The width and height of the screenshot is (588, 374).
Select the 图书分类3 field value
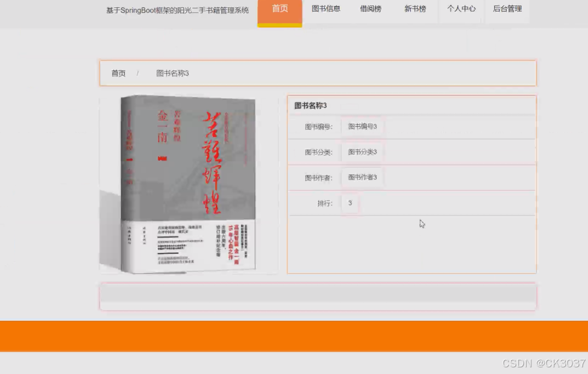pos(361,152)
